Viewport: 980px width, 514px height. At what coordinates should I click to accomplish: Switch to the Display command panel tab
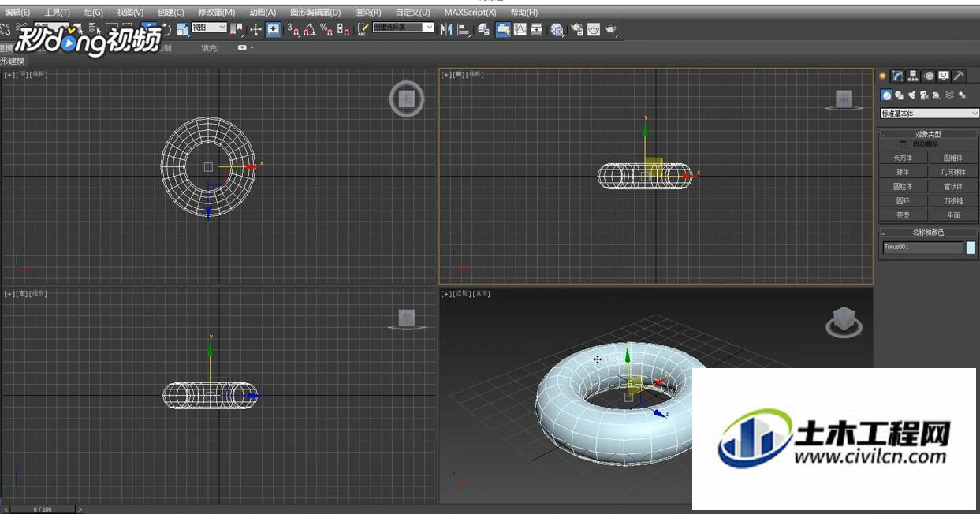tap(944, 76)
